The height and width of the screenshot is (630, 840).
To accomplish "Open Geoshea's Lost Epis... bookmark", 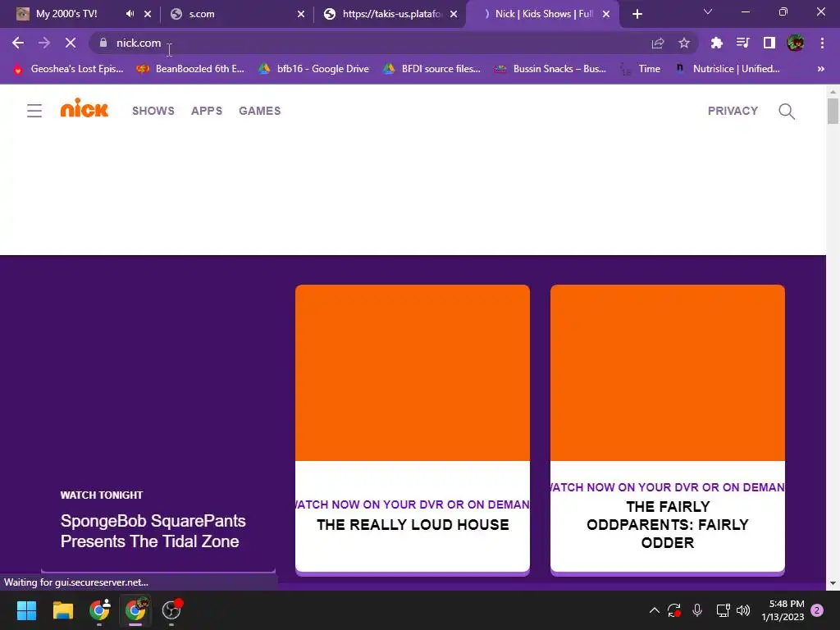I will (x=69, y=69).
